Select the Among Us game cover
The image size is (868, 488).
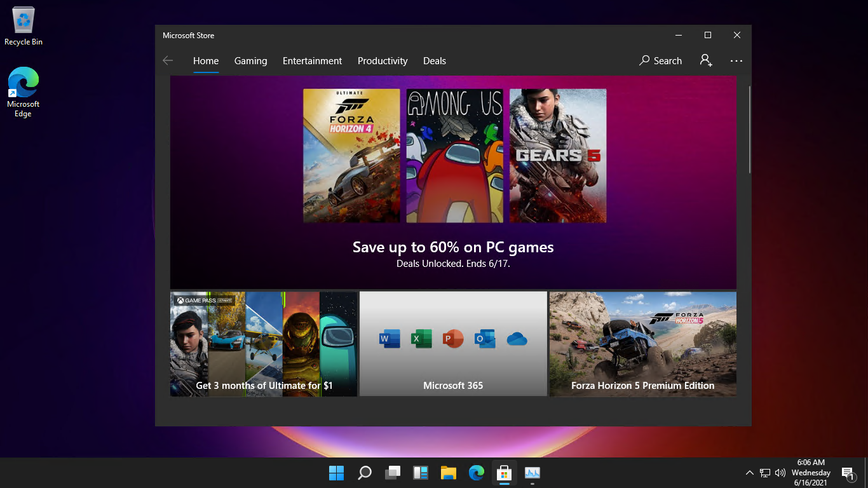454,156
